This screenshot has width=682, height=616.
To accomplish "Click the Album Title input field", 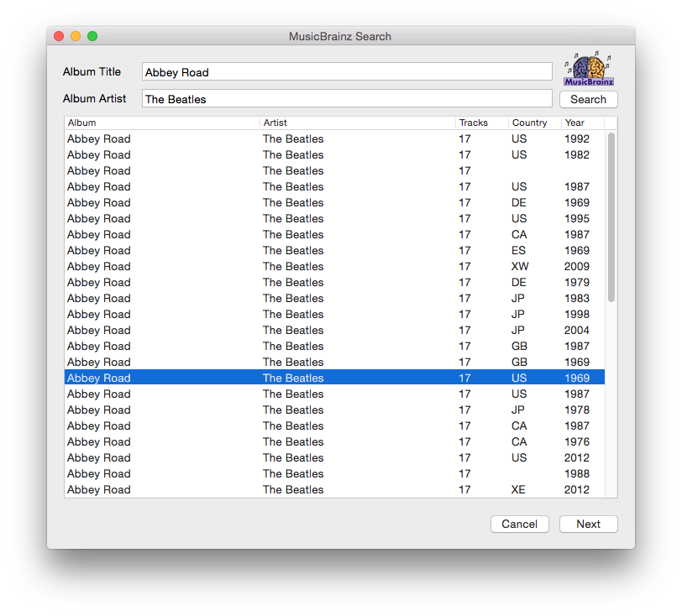I will point(346,72).
